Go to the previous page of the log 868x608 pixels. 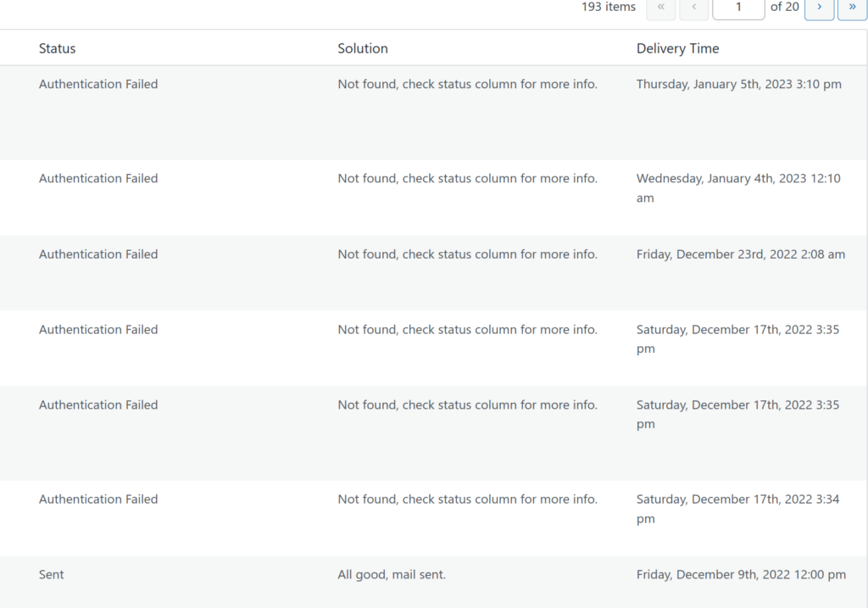click(694, 8)
